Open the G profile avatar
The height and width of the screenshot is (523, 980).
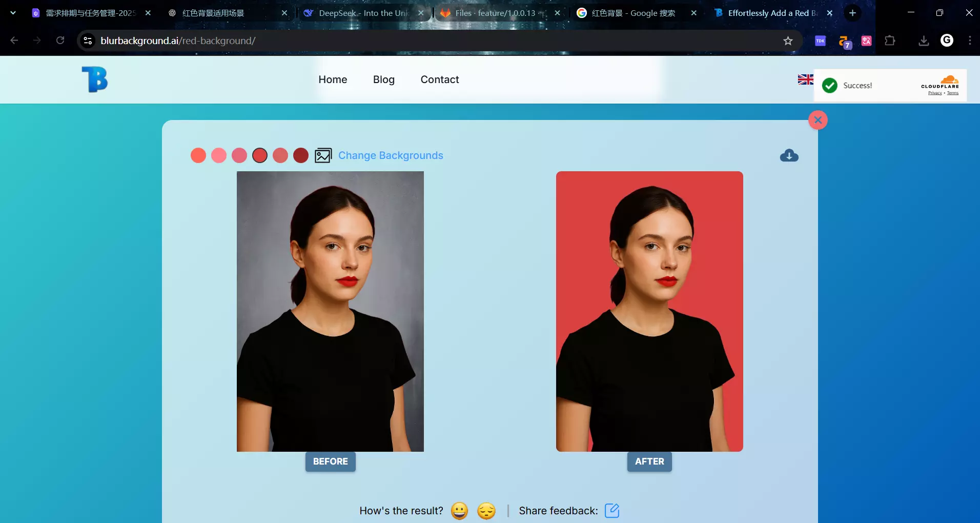[947, 41]
